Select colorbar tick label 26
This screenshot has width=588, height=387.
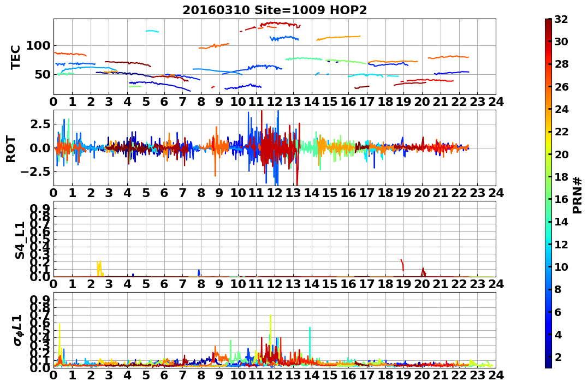point(561,87)
